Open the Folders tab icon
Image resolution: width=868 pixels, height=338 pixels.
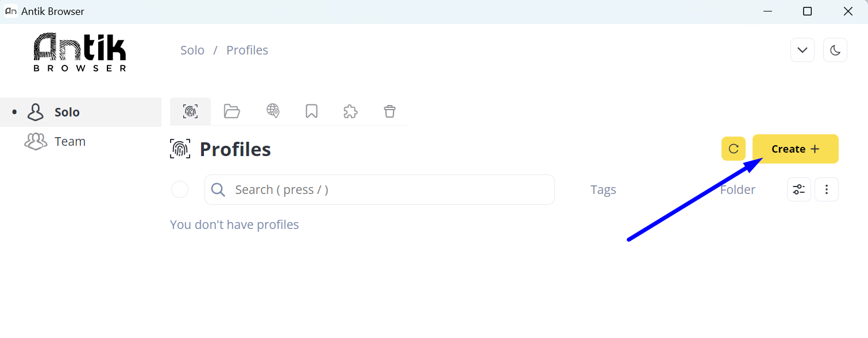pyautogui.click(x=232, y=111)
